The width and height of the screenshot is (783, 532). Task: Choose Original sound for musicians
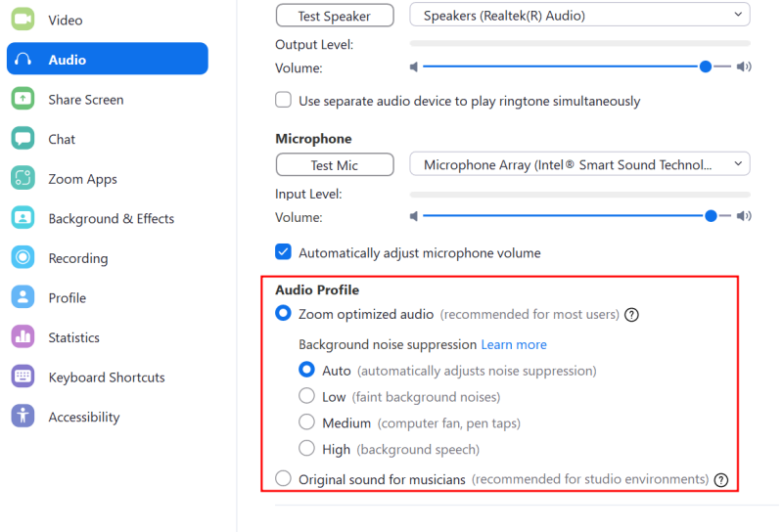tap(283, 478)
